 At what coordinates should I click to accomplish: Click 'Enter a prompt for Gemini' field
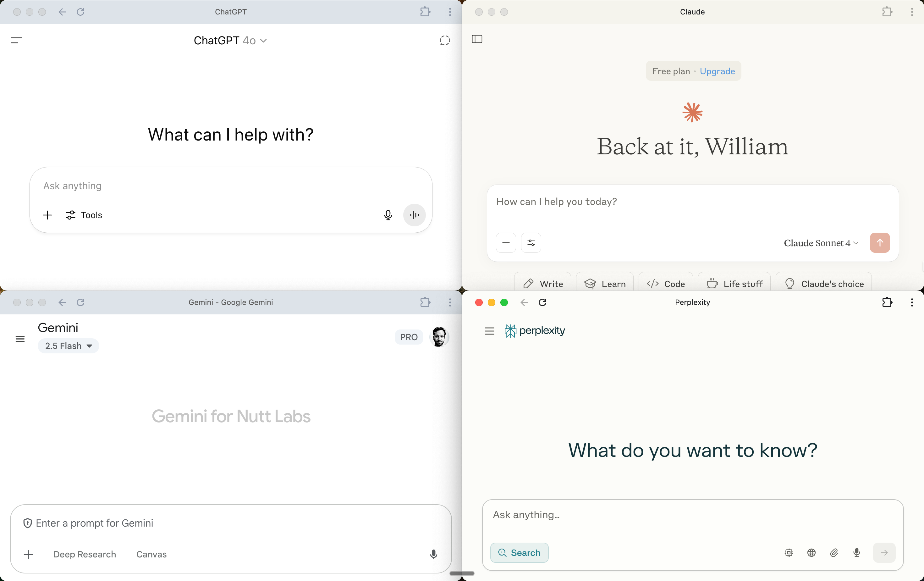[230, 523]
